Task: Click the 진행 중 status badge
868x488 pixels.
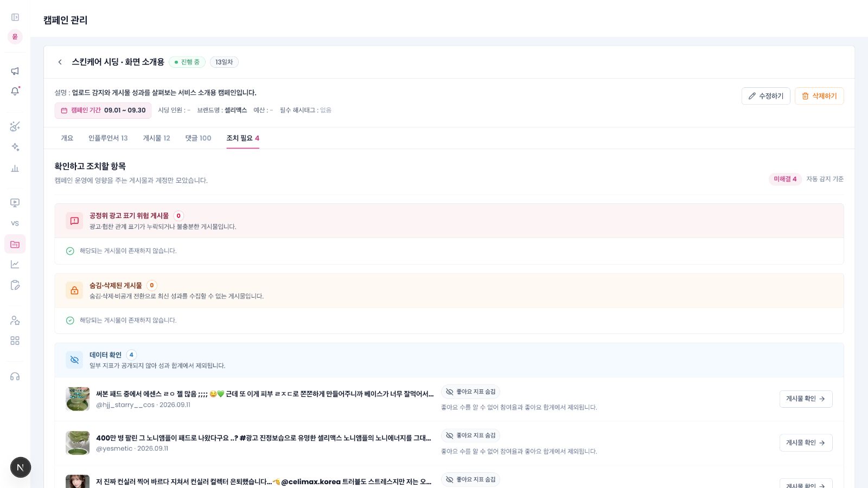Action: (187, 62)
